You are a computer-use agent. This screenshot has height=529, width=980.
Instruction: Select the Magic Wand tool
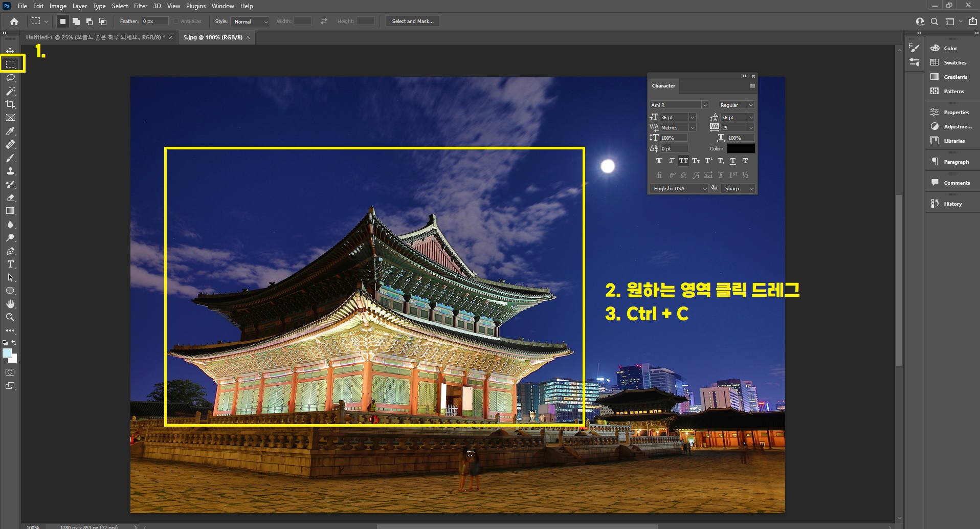coord(10,91)
